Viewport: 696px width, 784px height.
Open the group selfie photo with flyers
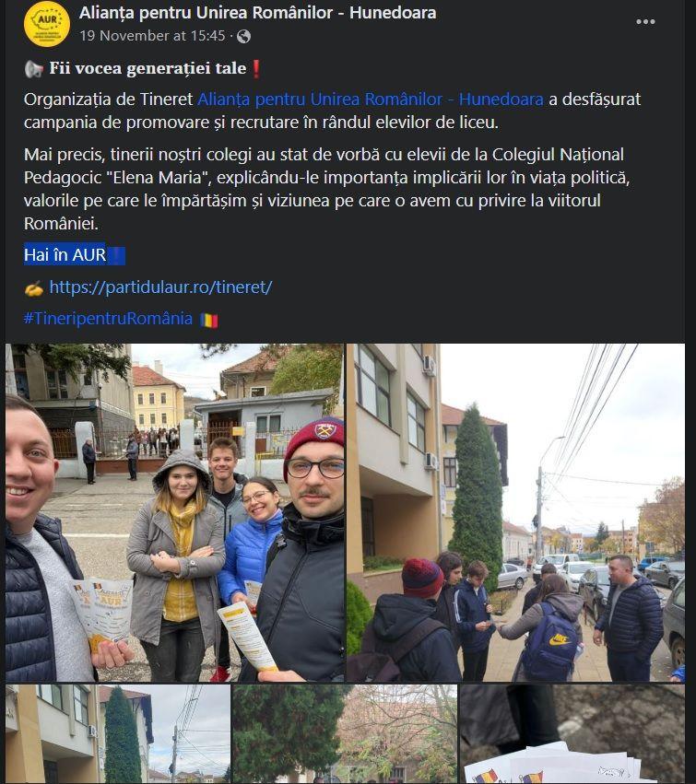coord(174,512)
